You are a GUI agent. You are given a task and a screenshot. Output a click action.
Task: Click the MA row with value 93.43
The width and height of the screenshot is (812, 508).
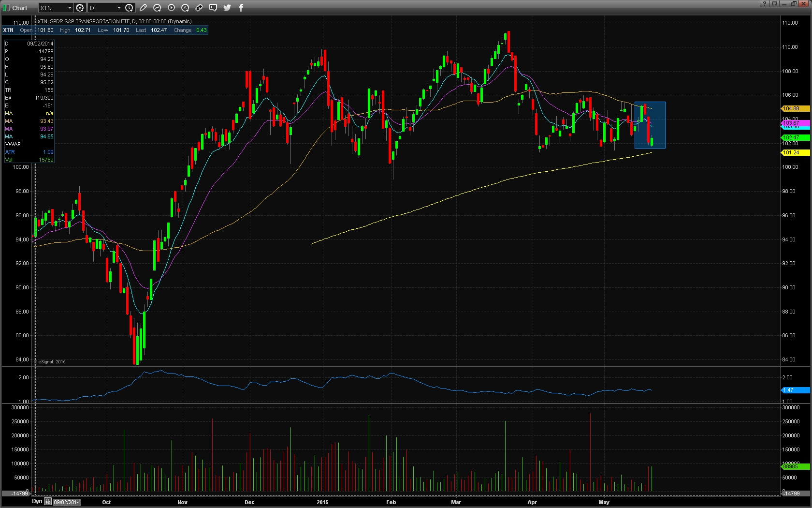pos(29,121)
